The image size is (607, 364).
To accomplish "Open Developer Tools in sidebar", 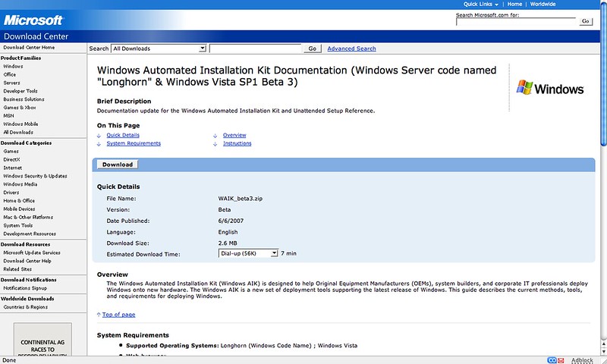I will point(20,91).
